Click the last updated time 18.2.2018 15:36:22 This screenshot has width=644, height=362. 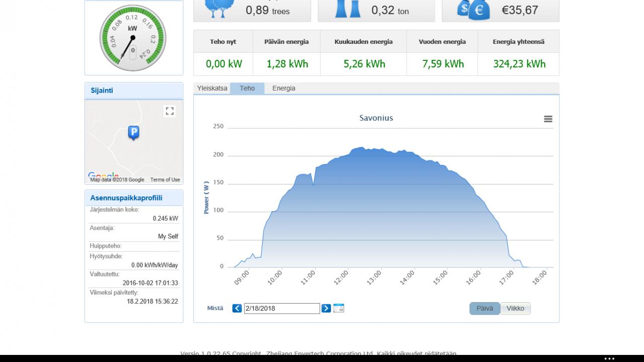pyautogui.click(x=152, y=302)
